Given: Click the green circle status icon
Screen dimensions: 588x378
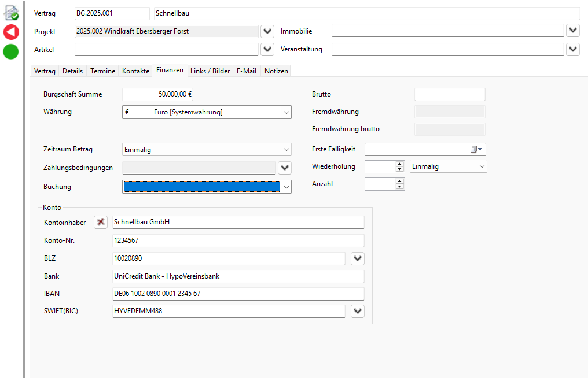Looking at the screenshot, I should (x=11, y=51).
